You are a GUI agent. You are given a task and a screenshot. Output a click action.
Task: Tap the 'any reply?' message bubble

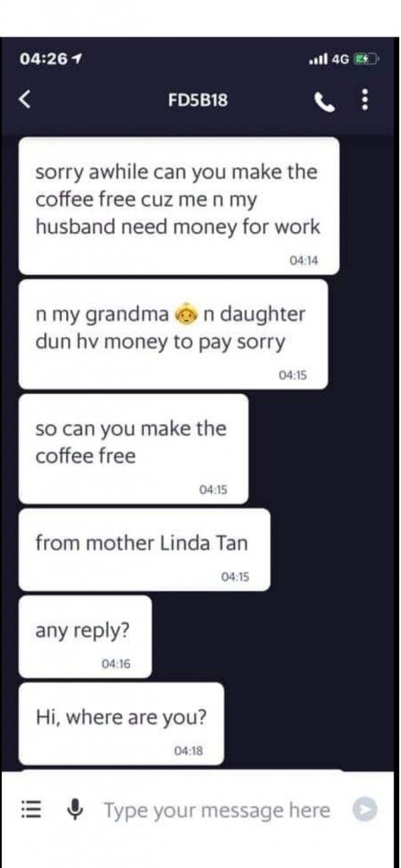[x=85, y=637]
